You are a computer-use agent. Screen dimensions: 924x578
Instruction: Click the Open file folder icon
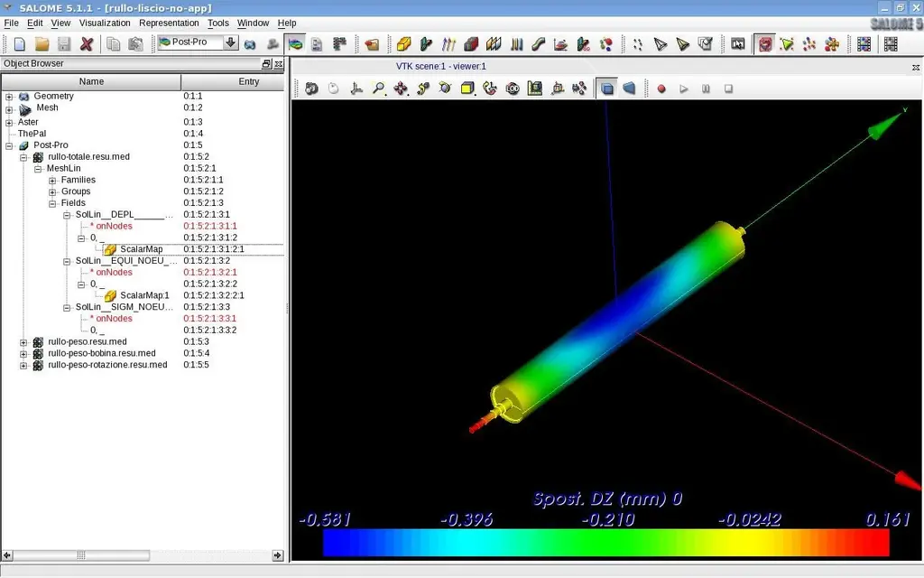click(42, 43)
